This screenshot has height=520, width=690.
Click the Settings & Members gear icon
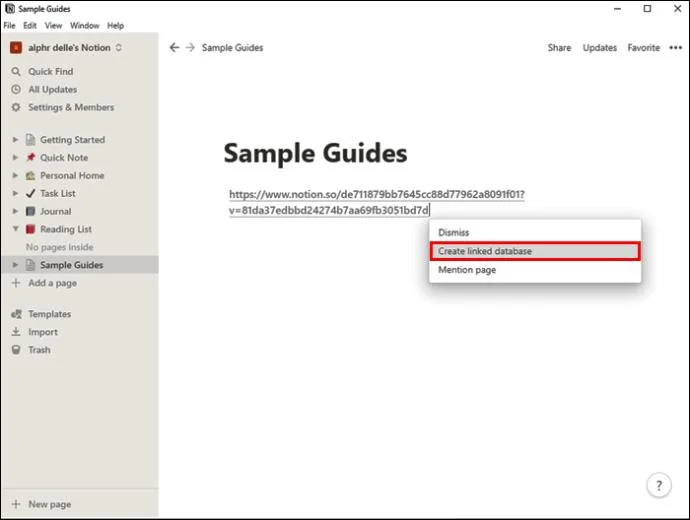pos(16,107)
